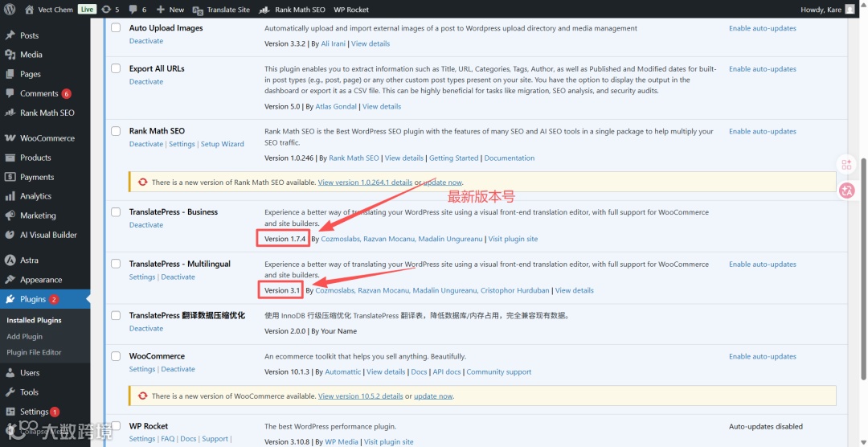The height and width of the screenshot is (447, 868).
Task: Open Rank Math SEO Setup Wizard link
Action: click(222, 144)
